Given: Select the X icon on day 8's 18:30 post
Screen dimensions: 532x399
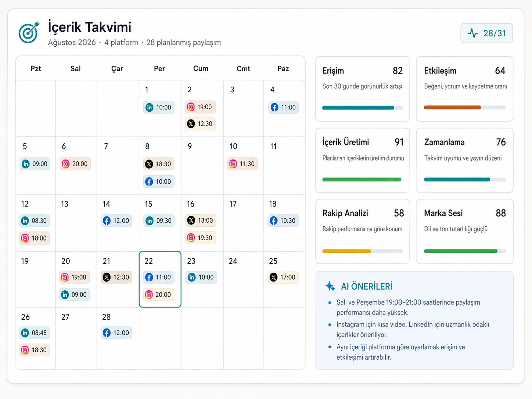Looking at the screenshot, I should click(149, 164).
